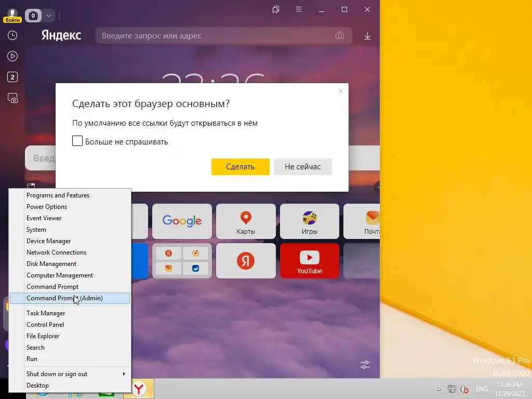Click the Яндекс logo
532x399 pixels.
tap(61, 35)
